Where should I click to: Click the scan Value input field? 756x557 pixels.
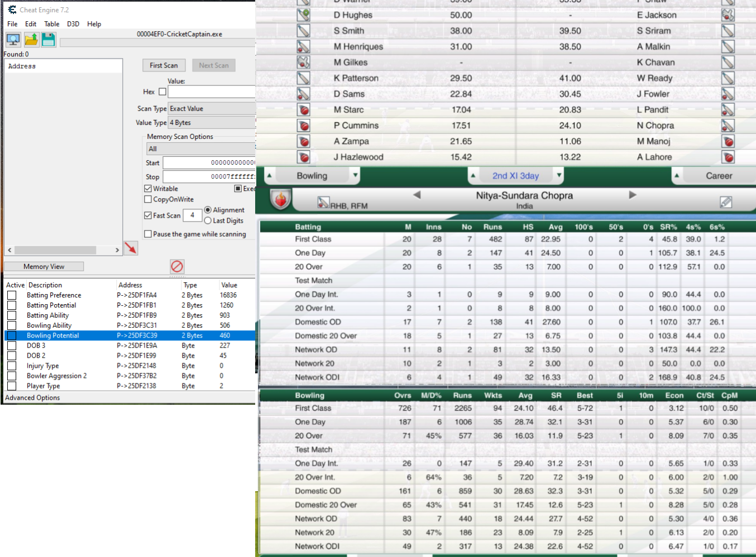(212, 92)
